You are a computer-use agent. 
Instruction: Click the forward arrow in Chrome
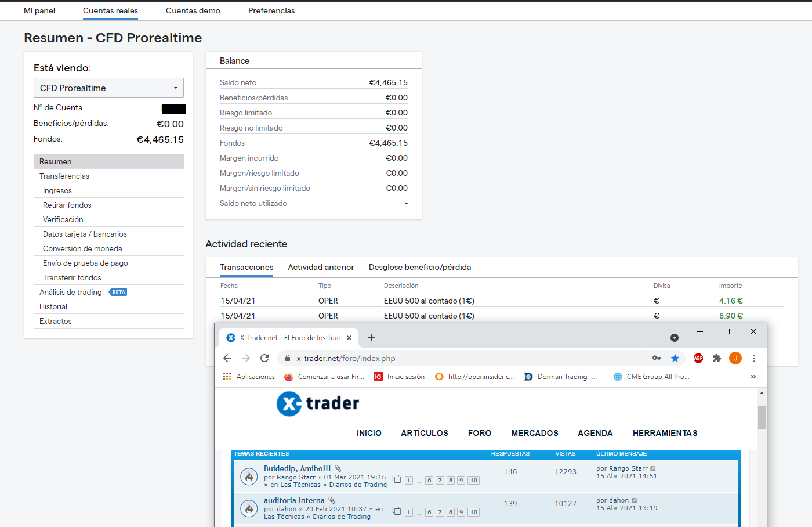(246, 358)
